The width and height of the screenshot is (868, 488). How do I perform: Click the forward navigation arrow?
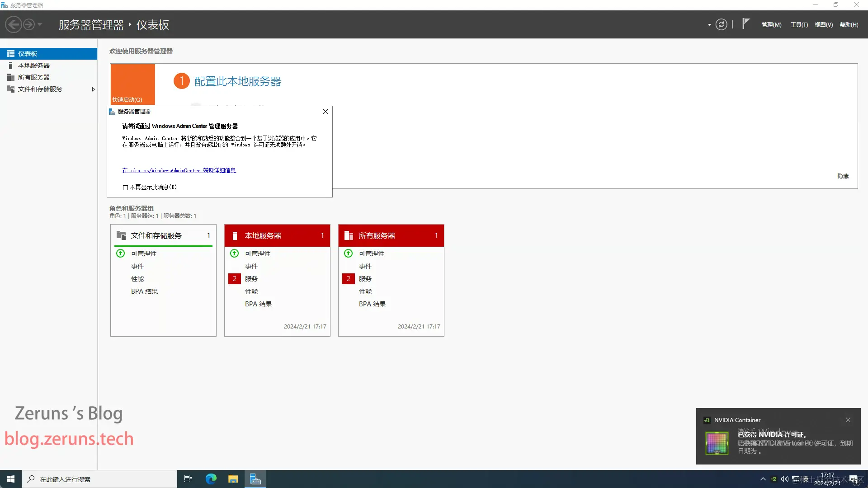pyautogui.click(x=28, y=24)
